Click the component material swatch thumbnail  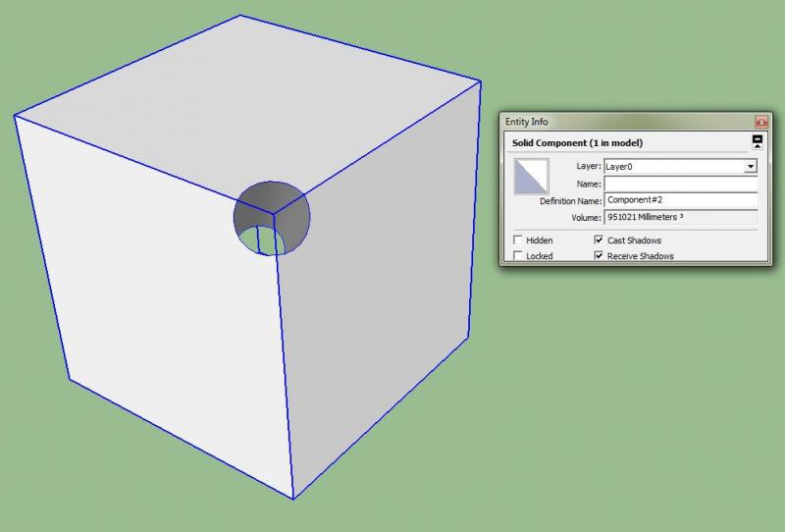tap(533, 178)
